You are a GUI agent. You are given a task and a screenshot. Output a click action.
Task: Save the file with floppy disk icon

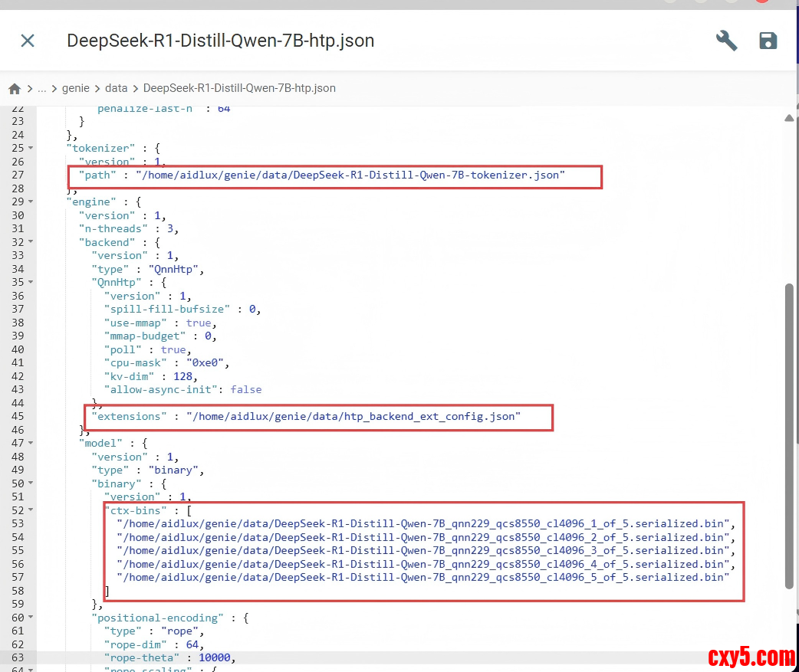[x=768, y=41]
